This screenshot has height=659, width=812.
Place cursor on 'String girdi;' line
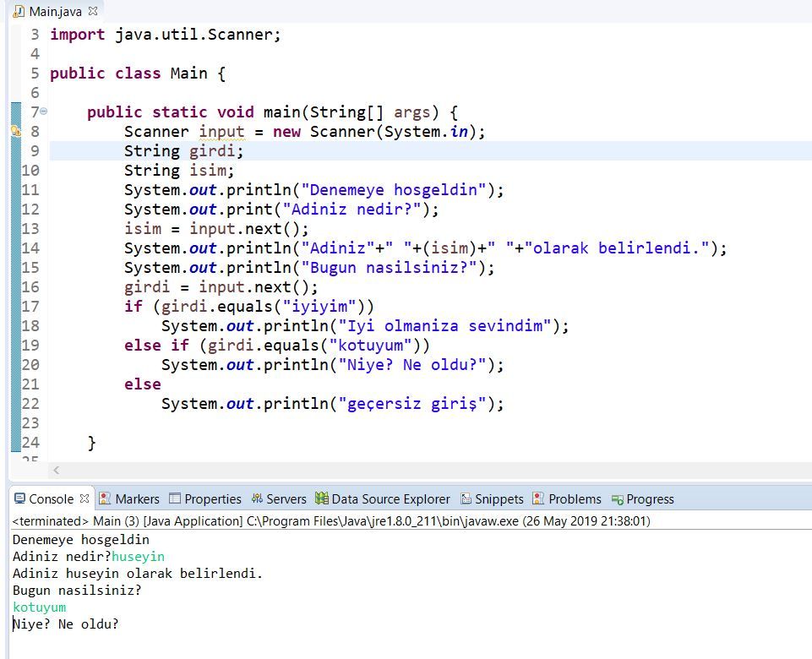183,151
